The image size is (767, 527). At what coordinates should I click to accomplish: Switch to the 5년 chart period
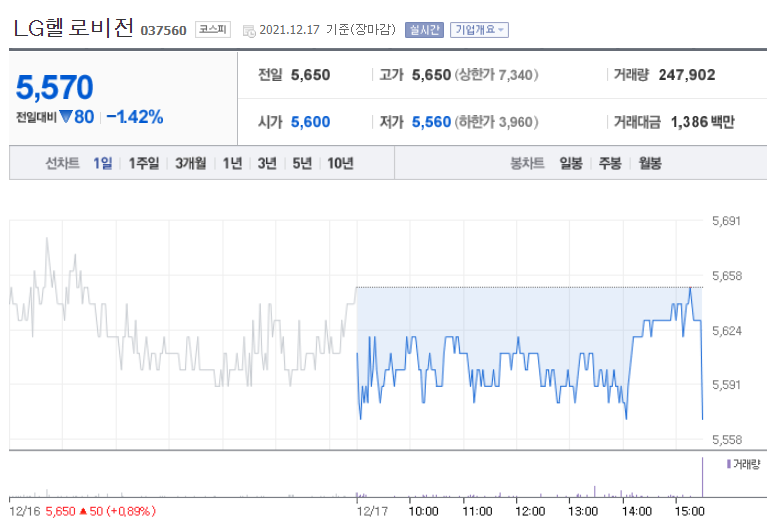tap(302, 163)
